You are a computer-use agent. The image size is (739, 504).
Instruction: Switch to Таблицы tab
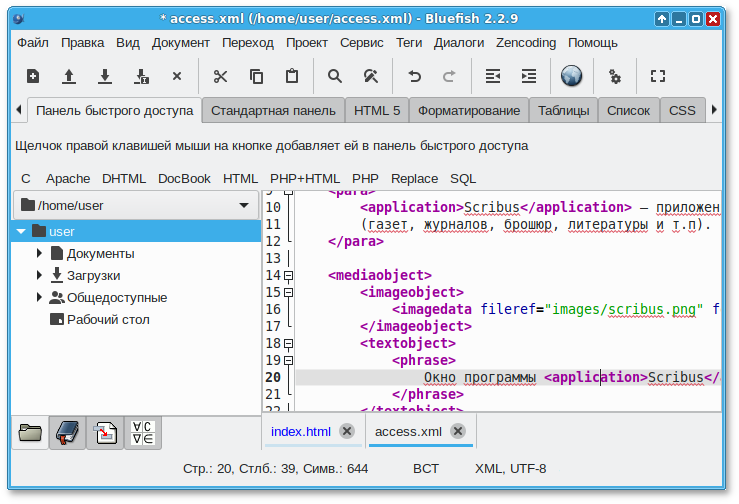point(564,111)
